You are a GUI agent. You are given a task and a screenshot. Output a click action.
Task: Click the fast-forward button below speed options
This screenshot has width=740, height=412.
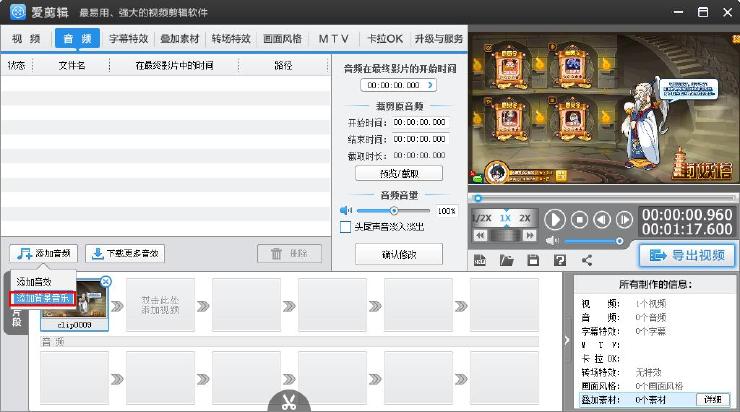point(530,235)
